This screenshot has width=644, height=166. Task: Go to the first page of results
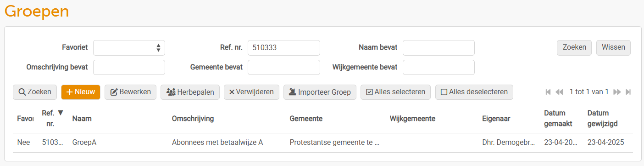[548, 92]
